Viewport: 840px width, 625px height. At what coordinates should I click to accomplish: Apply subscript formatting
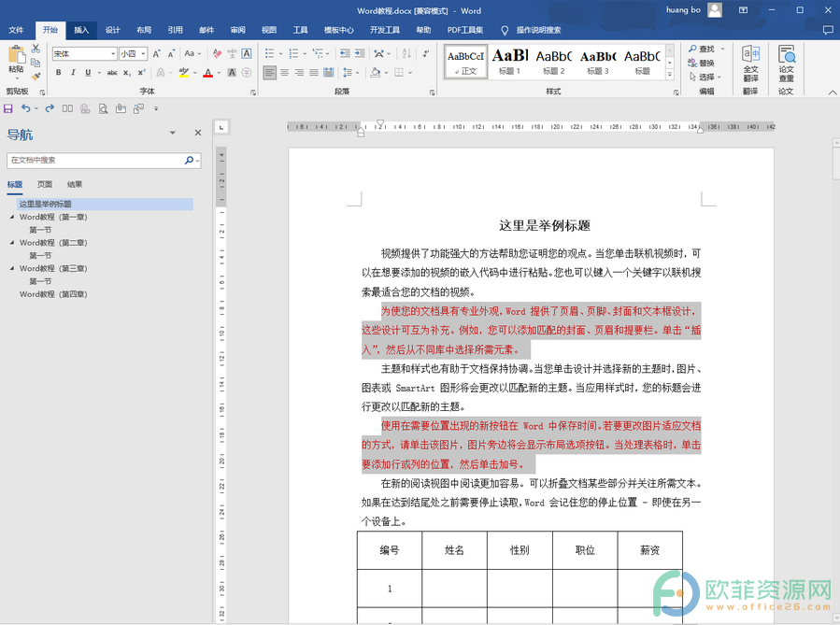point(127,72)
